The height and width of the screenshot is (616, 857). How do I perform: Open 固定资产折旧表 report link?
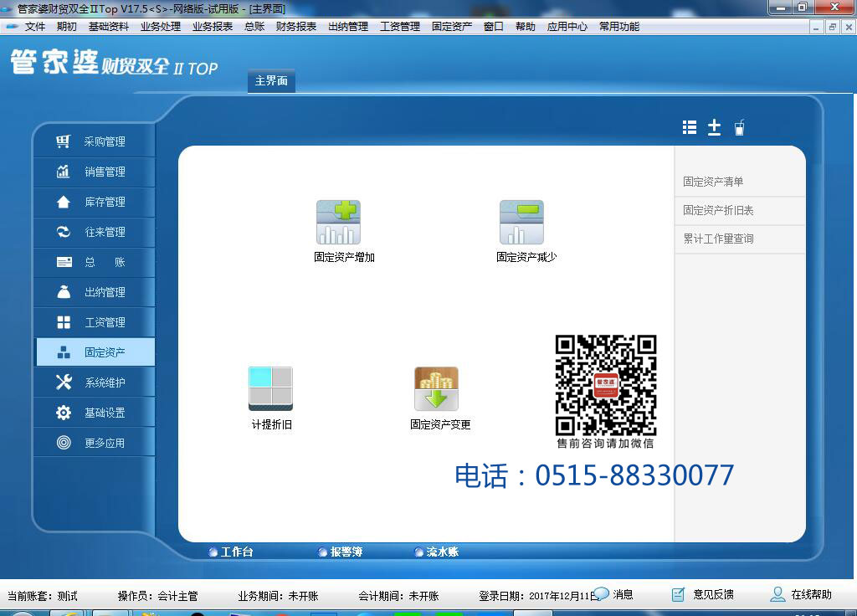718,210
